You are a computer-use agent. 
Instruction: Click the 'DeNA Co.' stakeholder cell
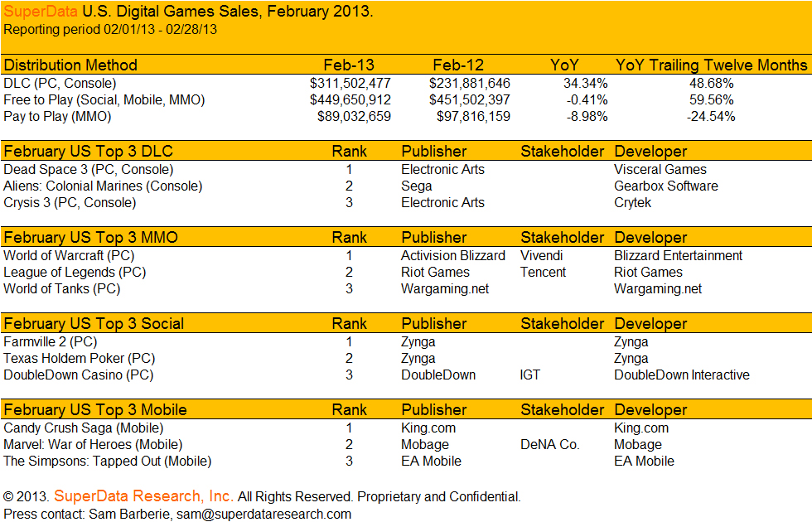point(550,445)
